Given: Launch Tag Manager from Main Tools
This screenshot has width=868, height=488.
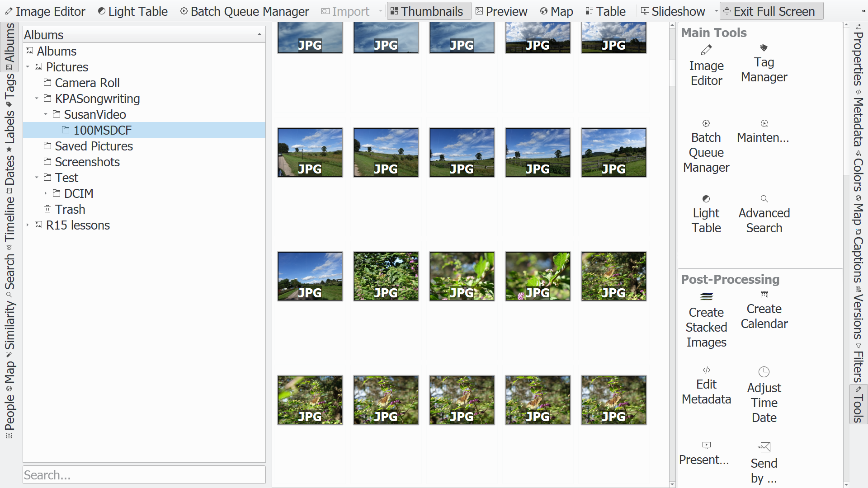Looking at the screenshot, I should 764,64.
